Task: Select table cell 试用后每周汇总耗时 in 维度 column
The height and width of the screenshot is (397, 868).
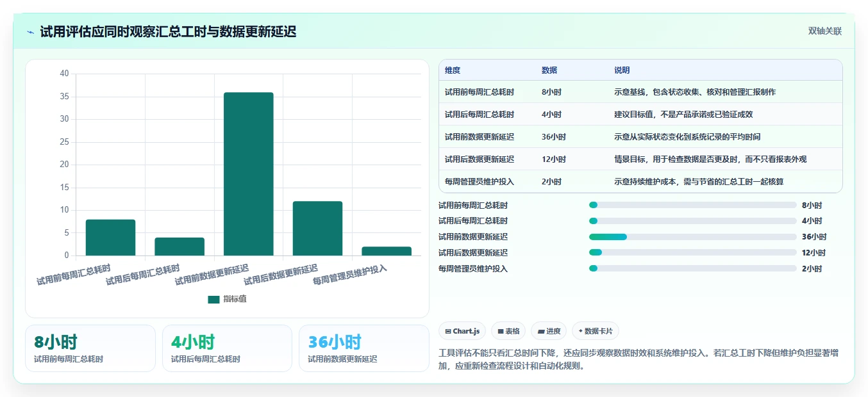Action: (480, 115)
